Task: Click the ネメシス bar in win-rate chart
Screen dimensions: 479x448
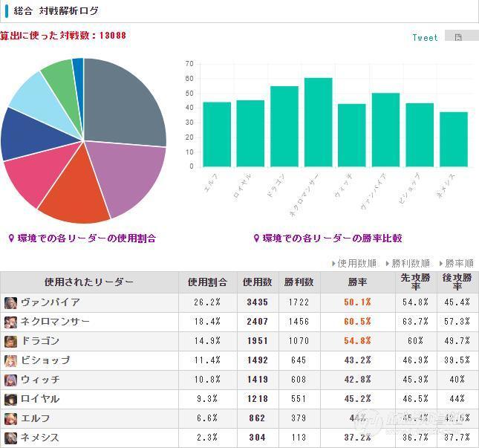Action: pos(454,140)
